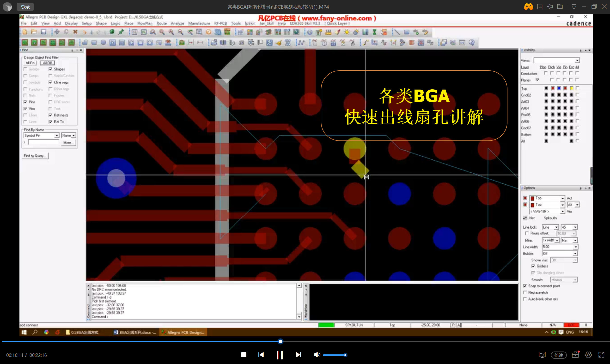Click the yellow Top layer color swatch
The width and height of the screenshot is (610, 364).
[572, 88]
